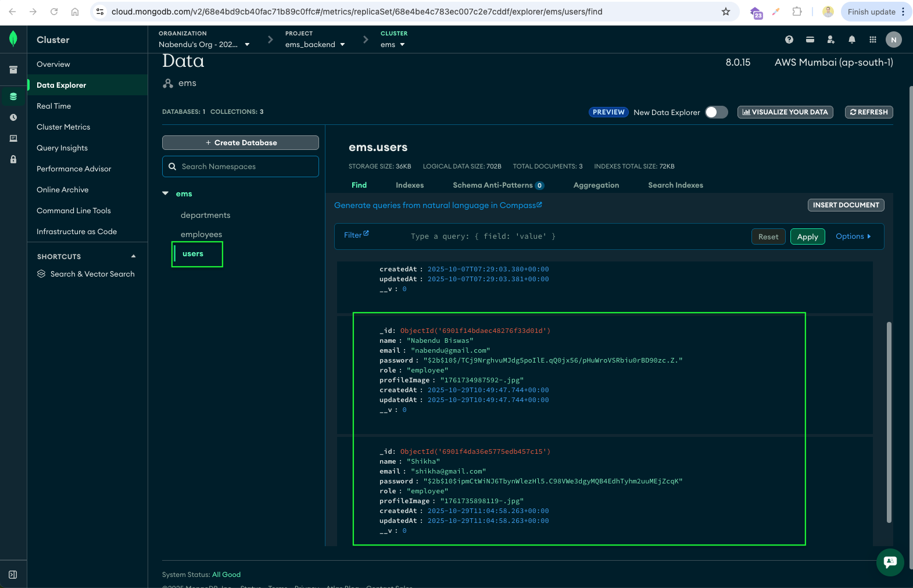
Task: Open the site info icon in address bar
Action: click(x=100, y=12)
